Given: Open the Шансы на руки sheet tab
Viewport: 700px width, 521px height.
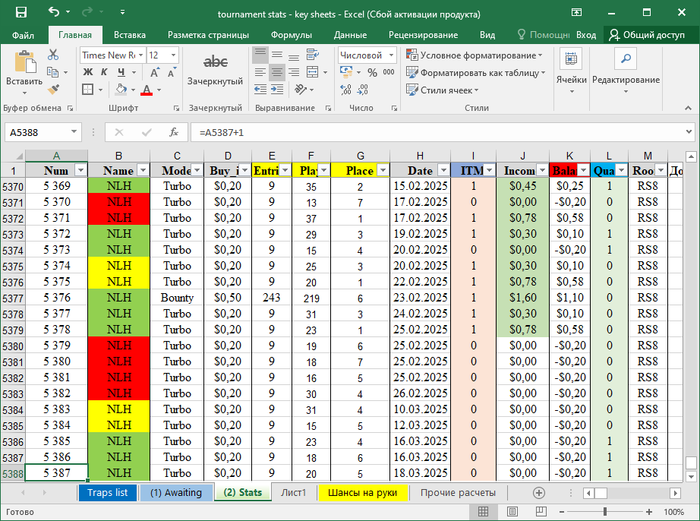Looking at the screenshot, I should click(362, 493).
